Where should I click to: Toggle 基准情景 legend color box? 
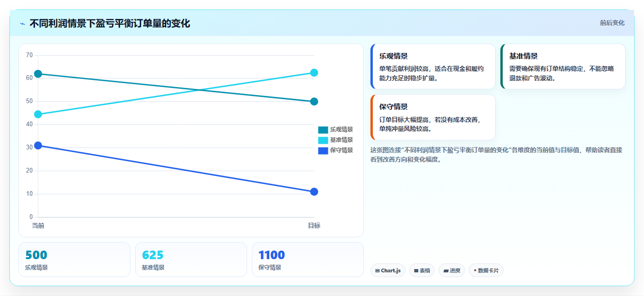tap(323, 140)
